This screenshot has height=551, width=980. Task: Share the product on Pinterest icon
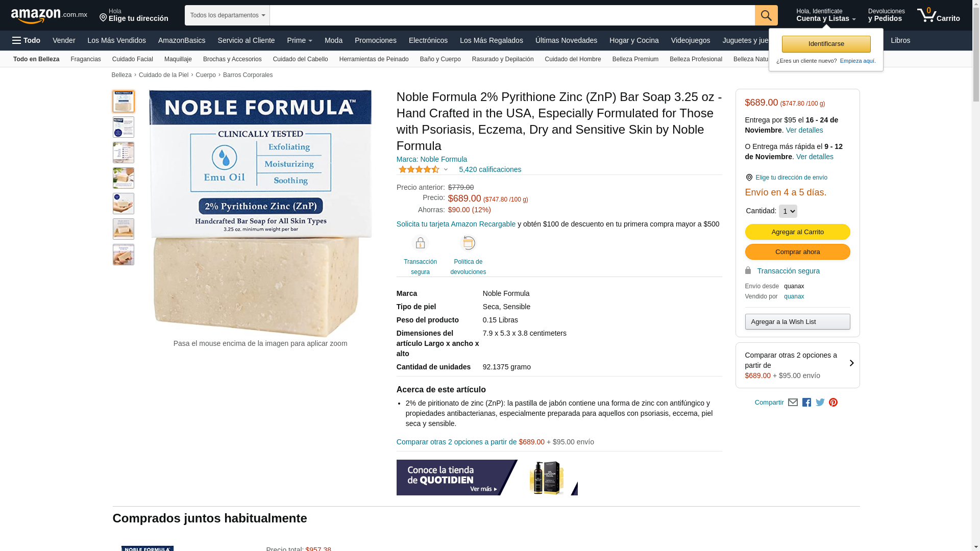pyautogui.click(x=833, y=403)
